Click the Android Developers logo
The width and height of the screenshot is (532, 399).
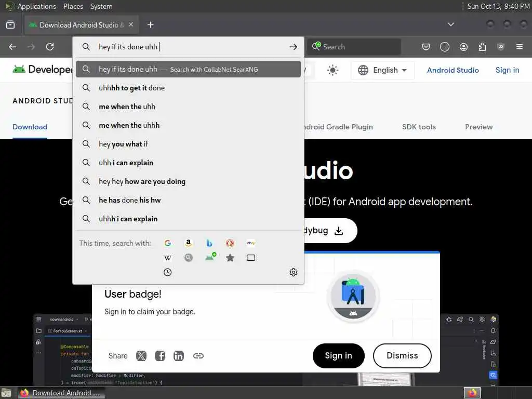coord(43,70)
